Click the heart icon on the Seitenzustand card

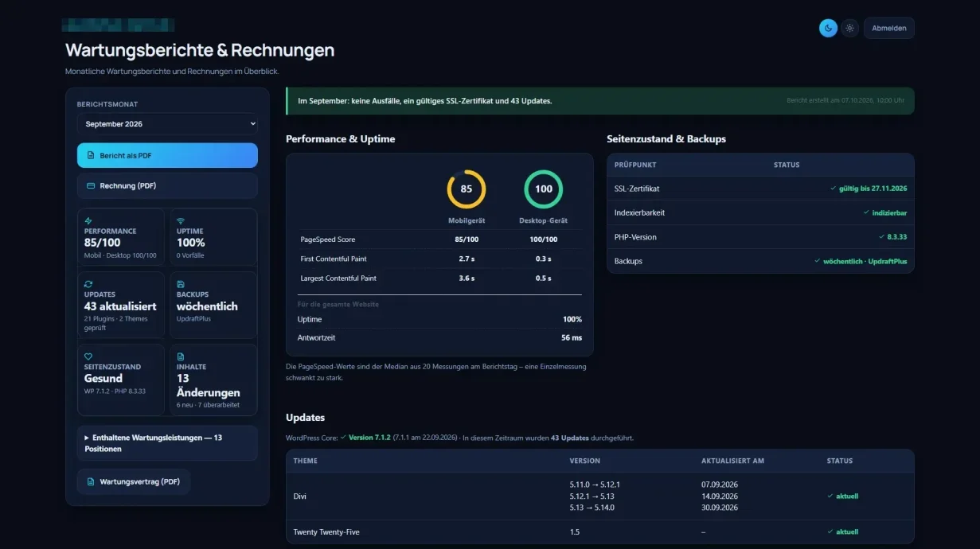pyautogui.click(x=88, y=356)
